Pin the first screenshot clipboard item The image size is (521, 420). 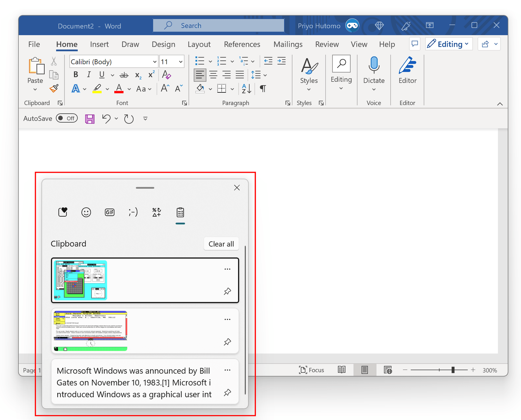pyautogui.click(x=227, y=291)
